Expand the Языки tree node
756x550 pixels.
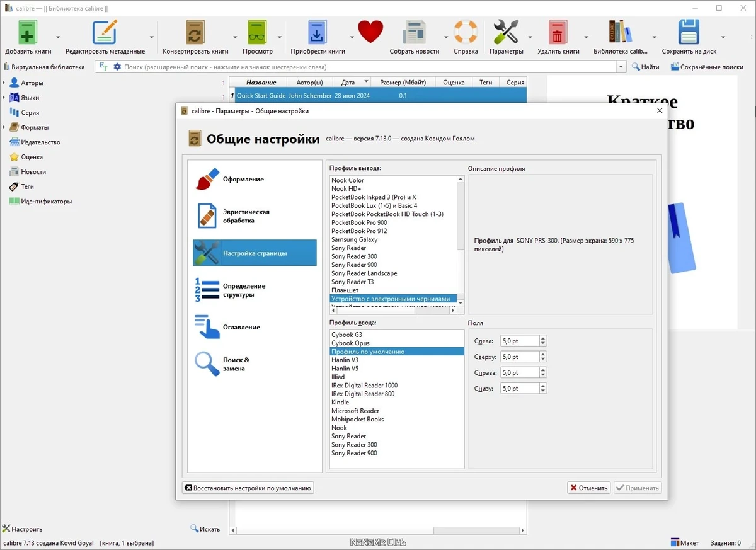coord(4,98)
